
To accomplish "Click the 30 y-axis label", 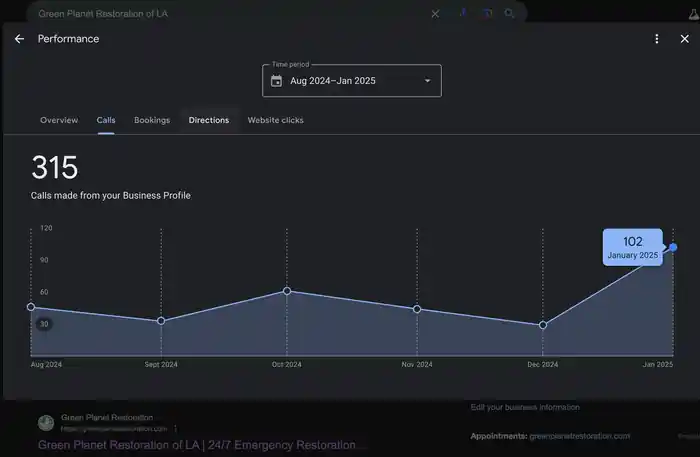I will click(44, 324).
